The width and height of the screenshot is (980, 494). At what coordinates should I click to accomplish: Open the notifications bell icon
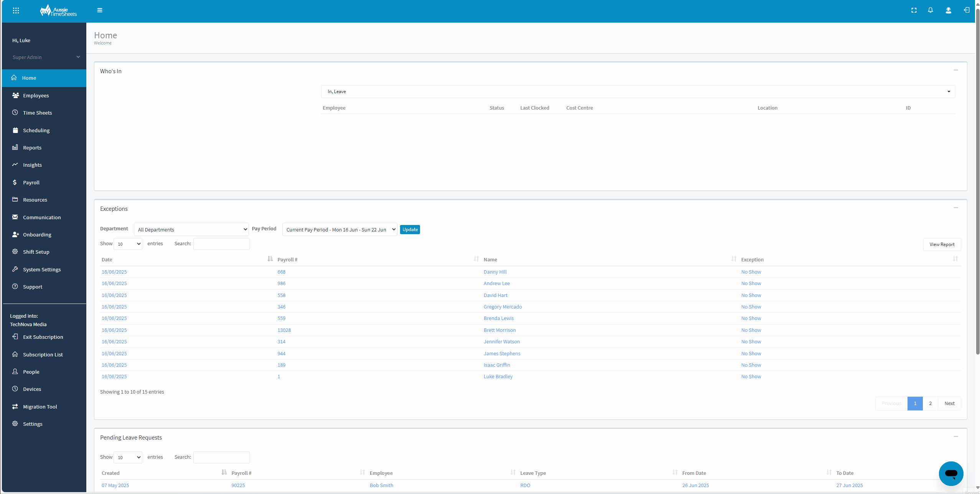click(930, 10)
